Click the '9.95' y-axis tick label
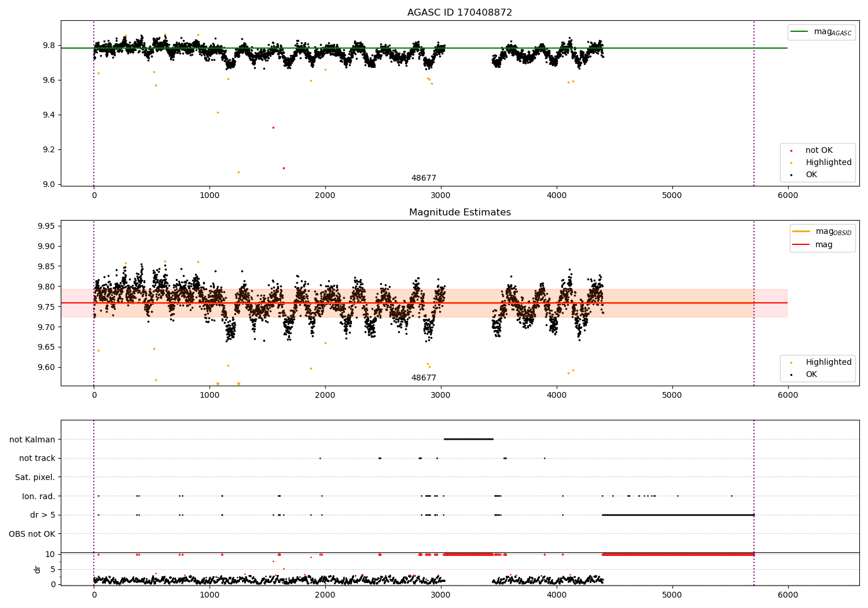This screenshot has width=868, height=608. click(x=46, y=226)
